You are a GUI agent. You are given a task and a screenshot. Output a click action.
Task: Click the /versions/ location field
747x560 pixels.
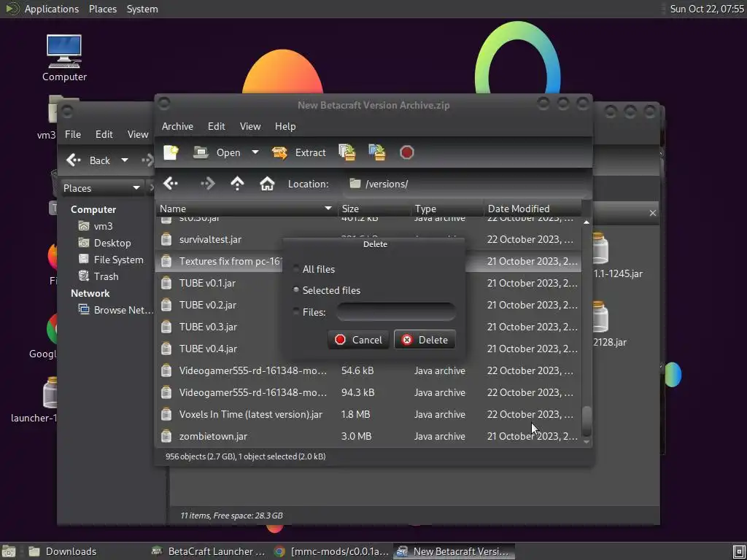(466, 184)
